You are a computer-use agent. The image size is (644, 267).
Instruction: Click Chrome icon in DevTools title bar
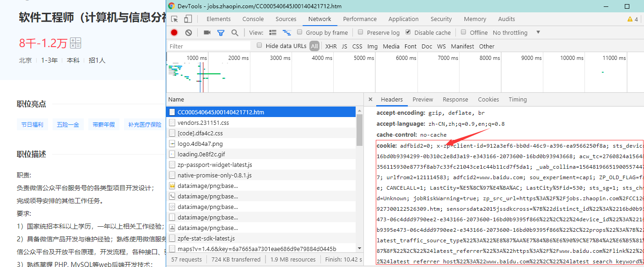(x=171, y=6)
